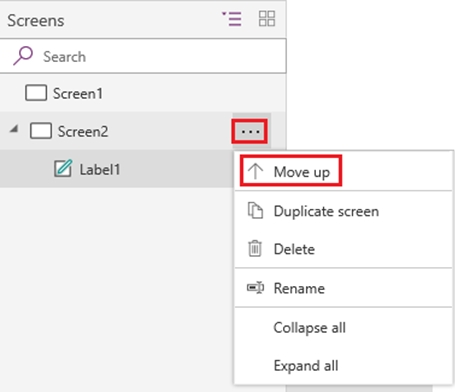
Task: Focus the Search input field
Action: coord(143,56)
